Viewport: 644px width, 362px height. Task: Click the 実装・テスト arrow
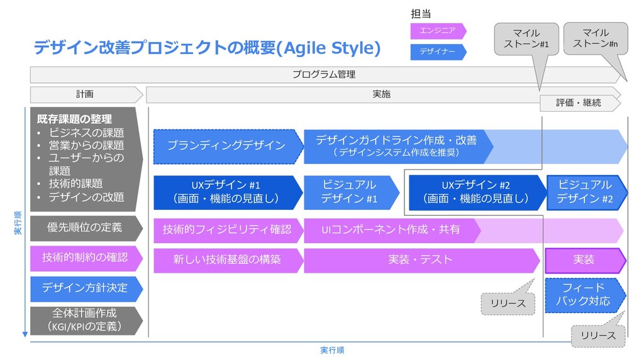421,260
